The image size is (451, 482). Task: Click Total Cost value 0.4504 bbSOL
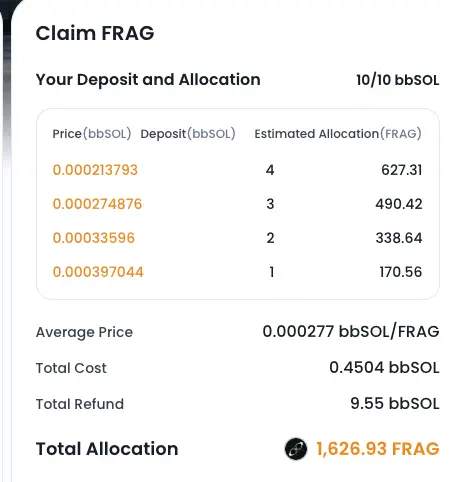[x=384, y=368]
